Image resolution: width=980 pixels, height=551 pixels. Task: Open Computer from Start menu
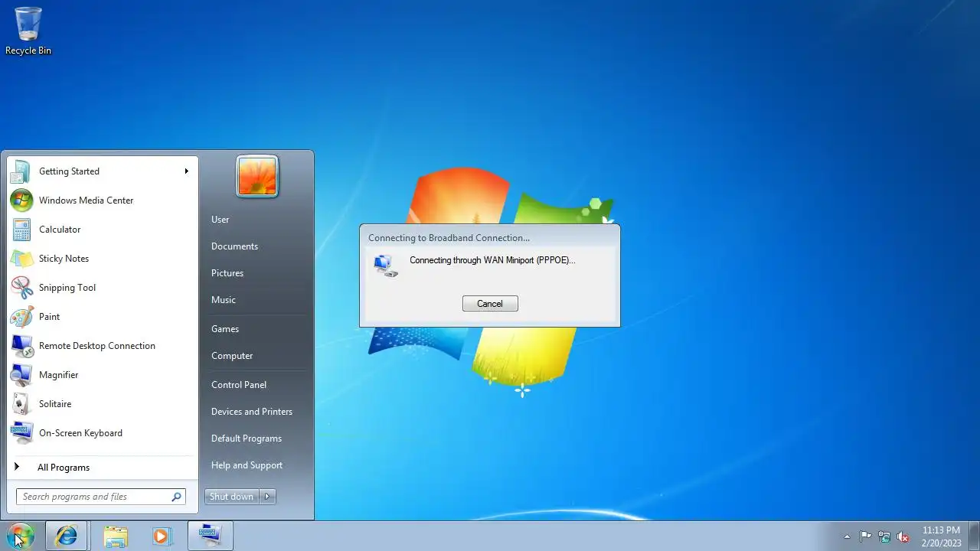tap(232, 356)
